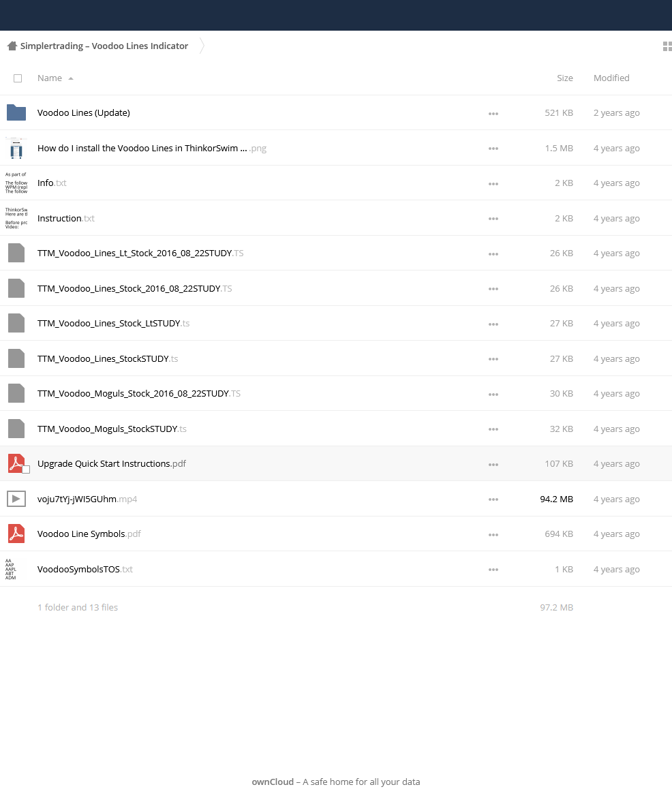This screenshot has width=672, height=802.
Task: Click file icon of TTM_Voodoo_Moguls_Stock_2016_08_22STUDY.TS
Action: [16, 393]
